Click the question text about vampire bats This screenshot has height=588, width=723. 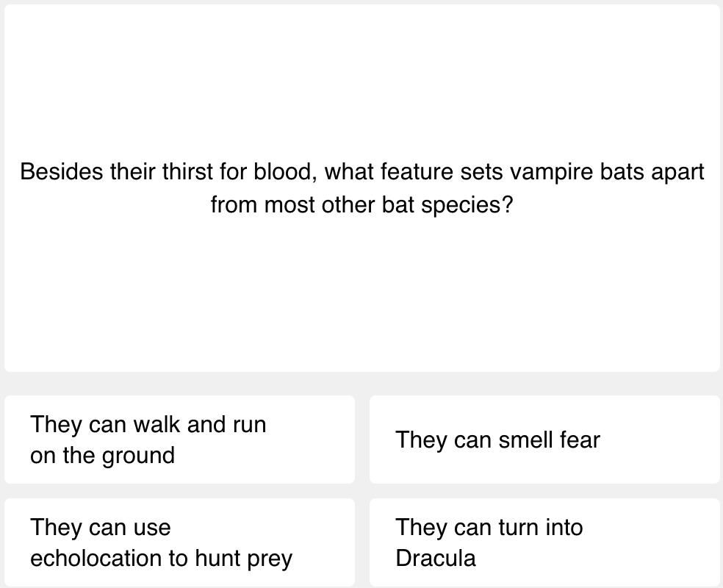tap(361, 188)
